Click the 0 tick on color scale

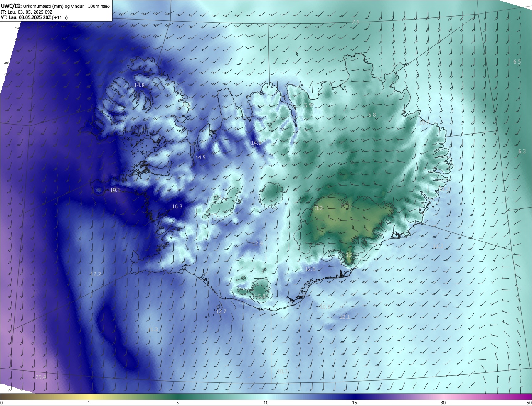pos(1,403)
